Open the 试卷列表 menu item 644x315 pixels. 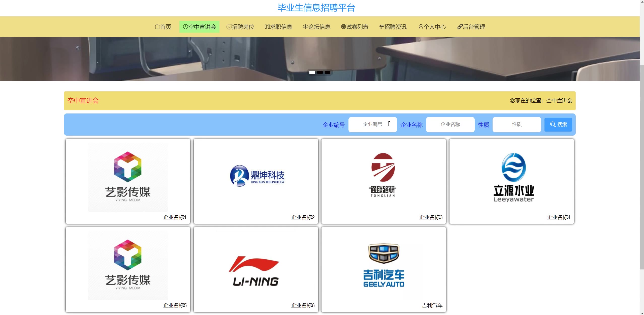355,27
